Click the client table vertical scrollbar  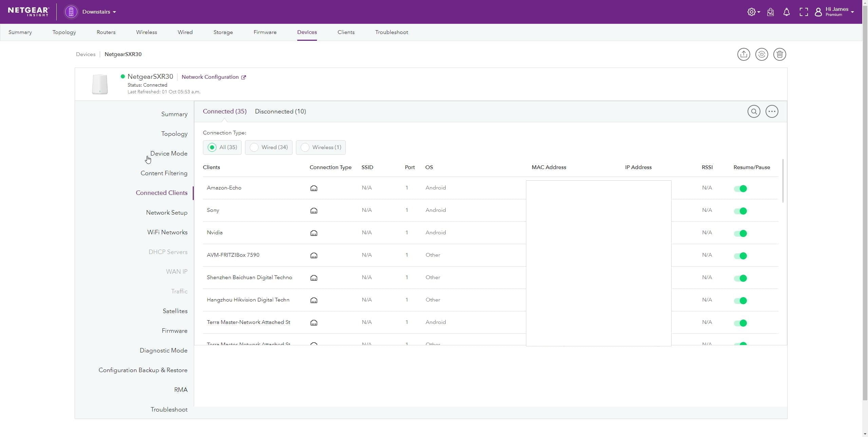pos(783,181)
